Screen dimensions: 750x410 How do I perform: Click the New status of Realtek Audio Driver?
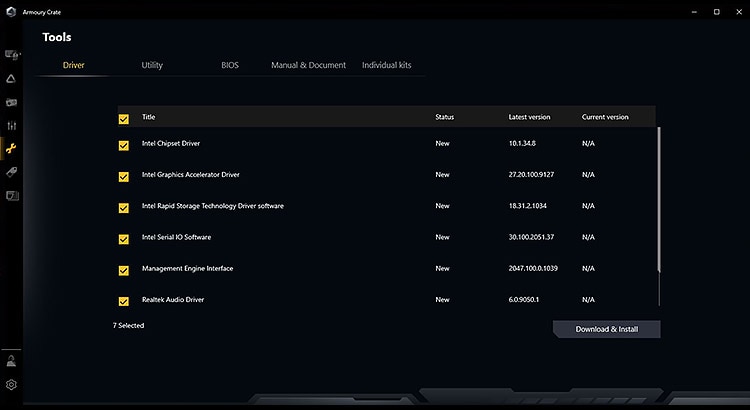click(x=442, y=299)
